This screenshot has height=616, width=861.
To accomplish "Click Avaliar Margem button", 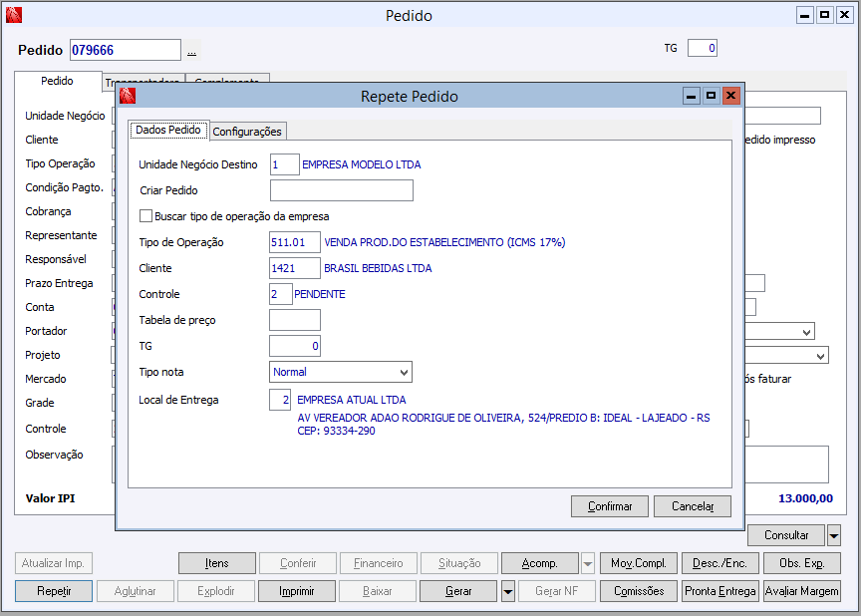I will pos(801,591).
